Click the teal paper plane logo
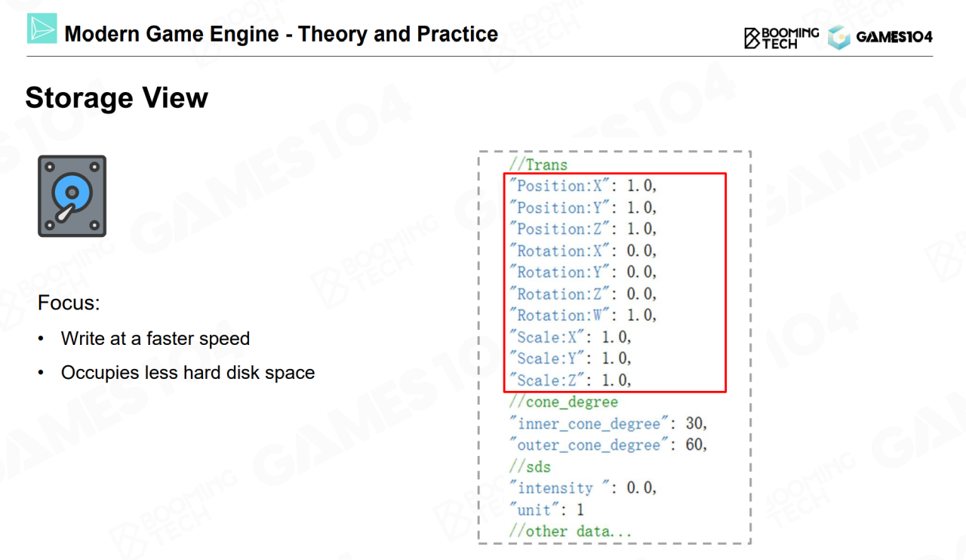This screenshot has width=966, height=560. click(42, 28)
